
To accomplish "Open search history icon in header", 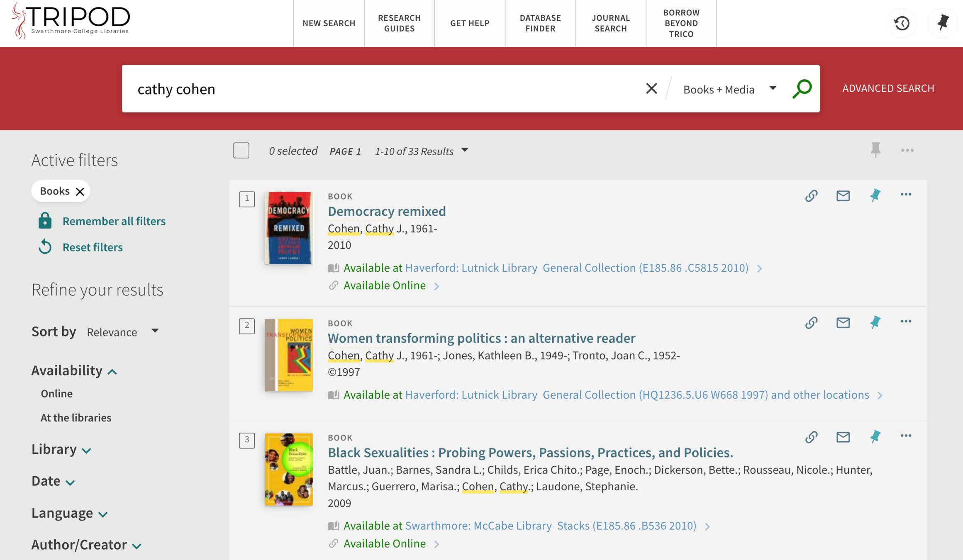I will (x=902, y=23).
